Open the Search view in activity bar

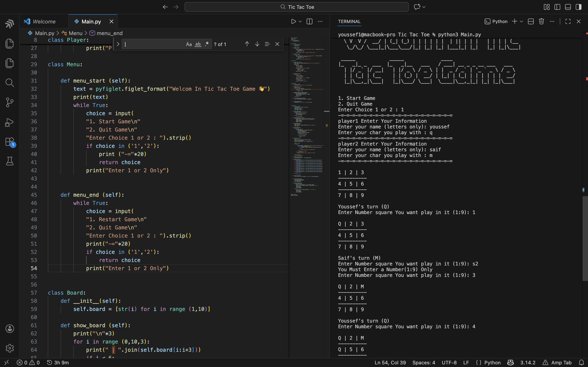(x=9, y=83)
